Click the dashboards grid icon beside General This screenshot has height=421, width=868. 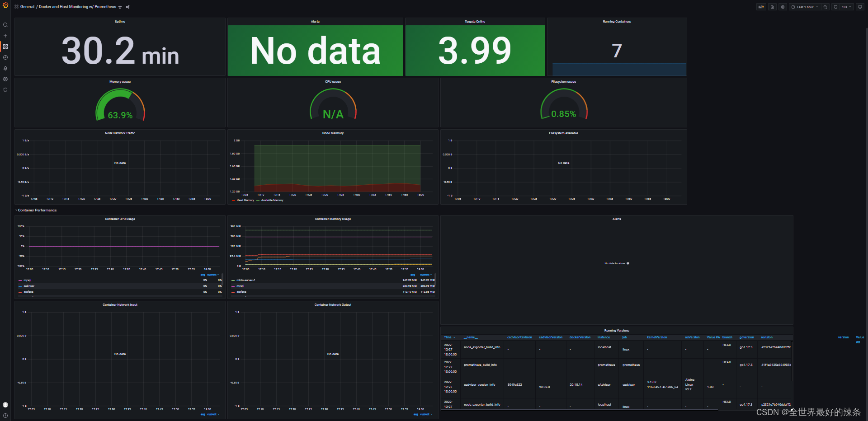pos(16,7)
